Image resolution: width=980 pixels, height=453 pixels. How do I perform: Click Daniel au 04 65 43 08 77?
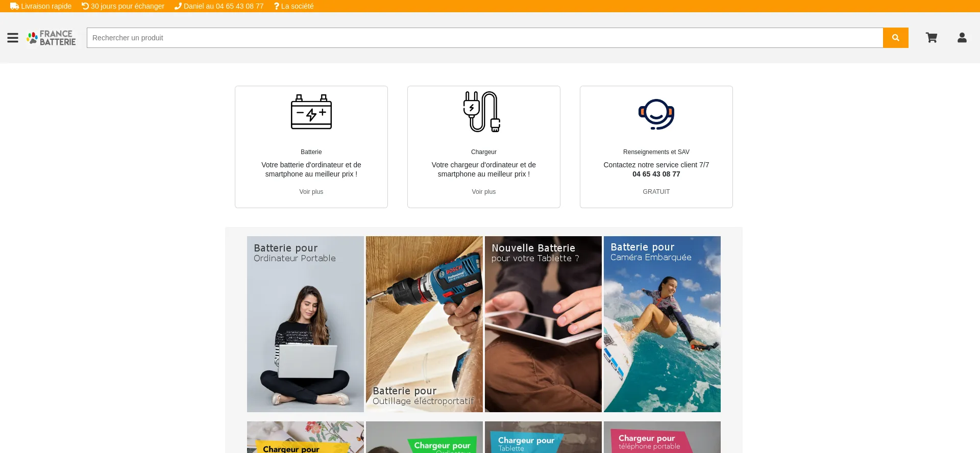(219, 6)
